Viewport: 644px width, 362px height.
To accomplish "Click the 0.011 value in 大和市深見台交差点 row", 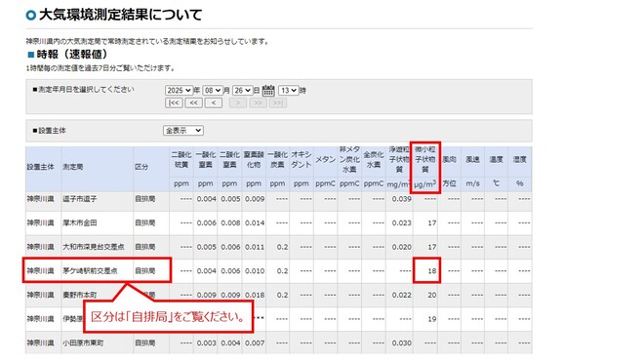I will click(255, 247).
